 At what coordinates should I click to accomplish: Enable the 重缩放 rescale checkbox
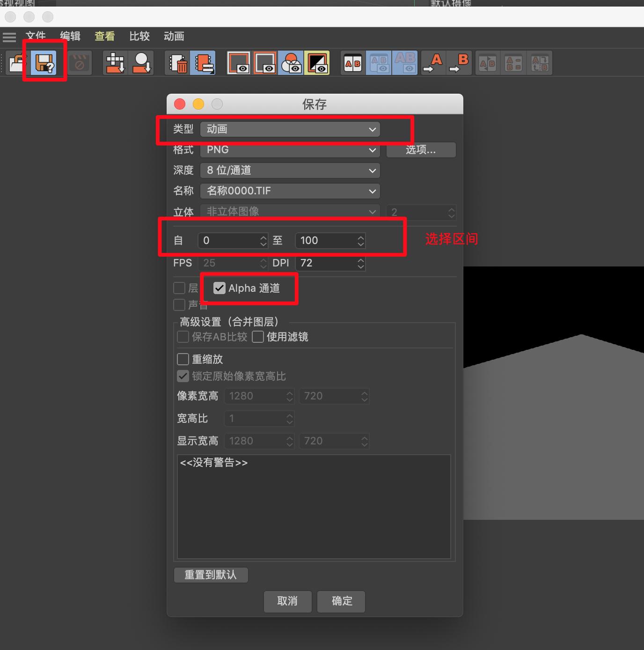tap(183, 359)
